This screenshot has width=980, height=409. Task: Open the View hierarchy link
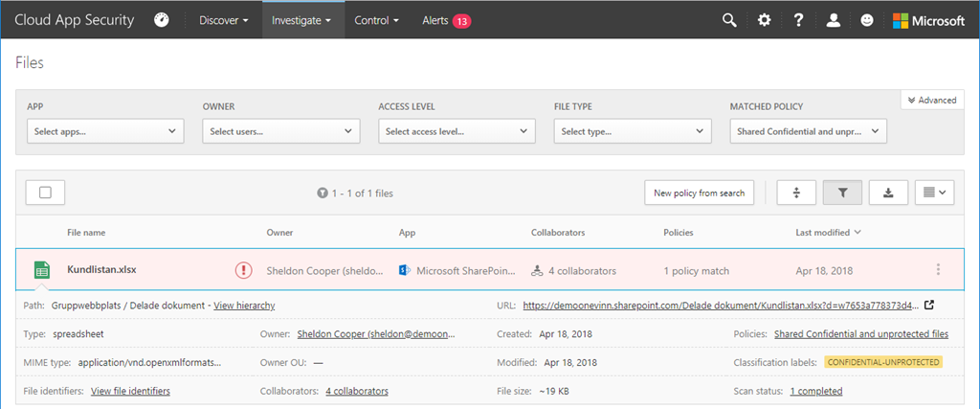(244, 306)
